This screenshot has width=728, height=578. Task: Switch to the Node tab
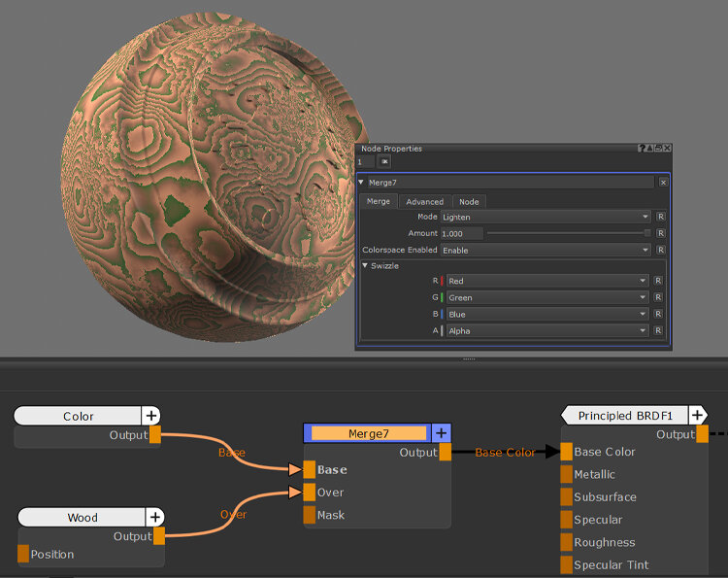(x=469, y=201)
